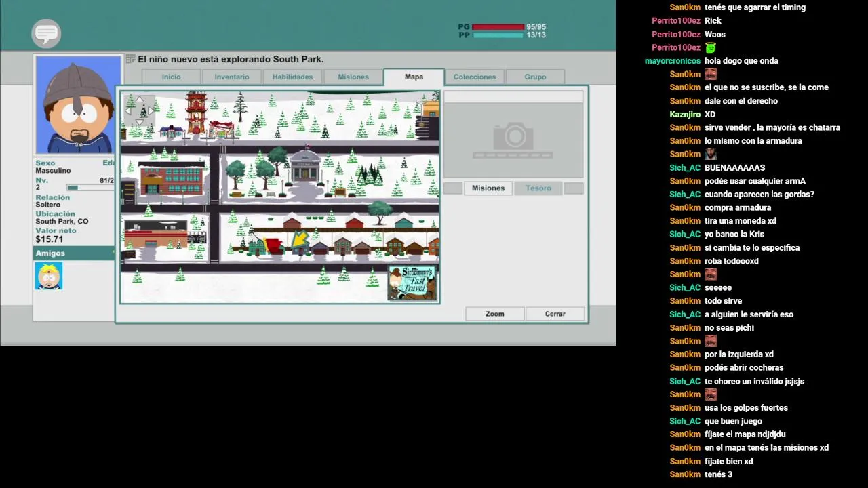Open mayorcronicos username in chat
The width and height of the screenshot is (868, 488).
(x=672, y=61)
